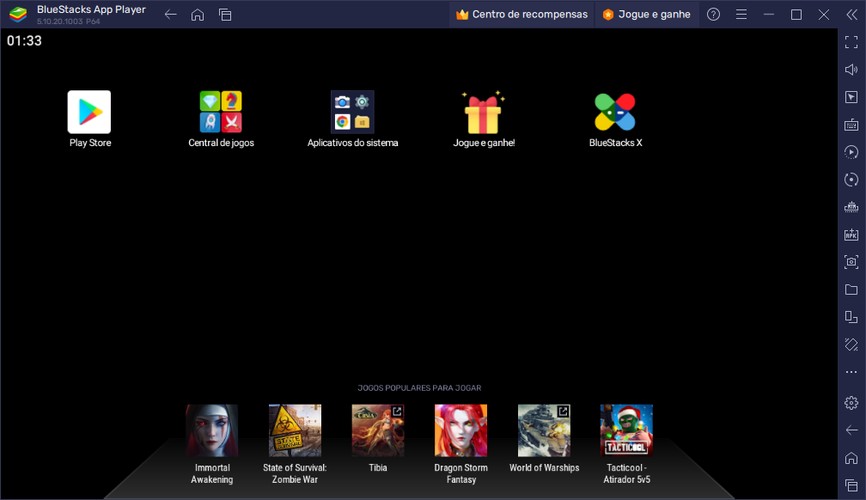Minimize the BlueStacks window
This screenshot has height=500, width=866.
pos(769,14)
